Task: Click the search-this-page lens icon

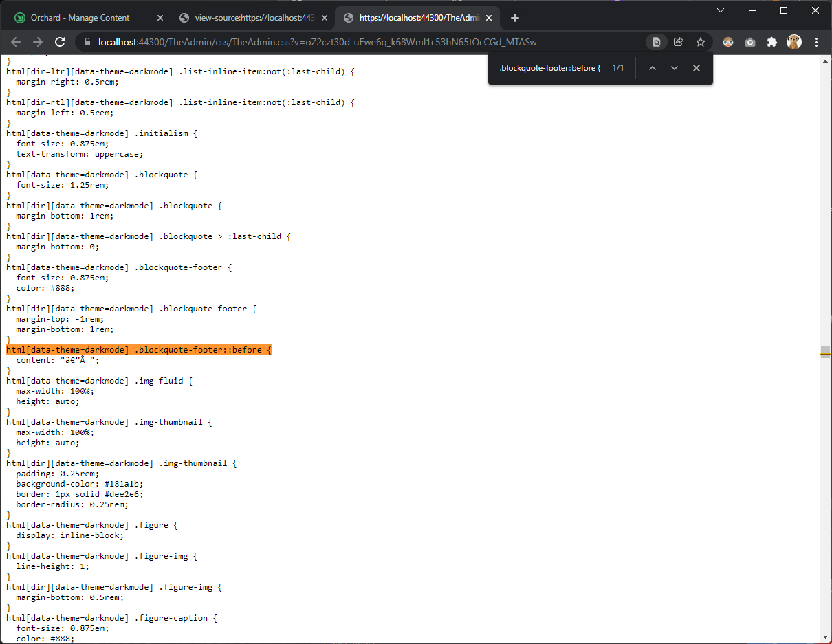Action: click(x=656, y=42)
